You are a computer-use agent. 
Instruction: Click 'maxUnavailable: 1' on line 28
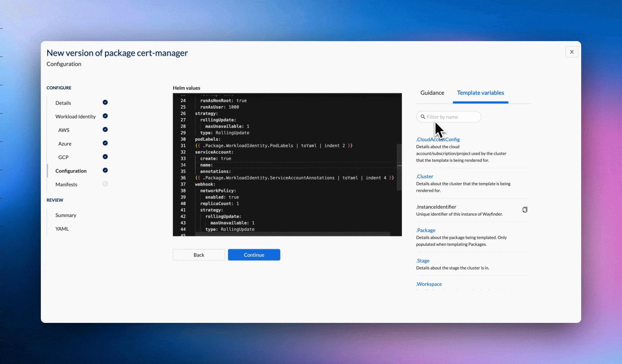pos(227,126)
